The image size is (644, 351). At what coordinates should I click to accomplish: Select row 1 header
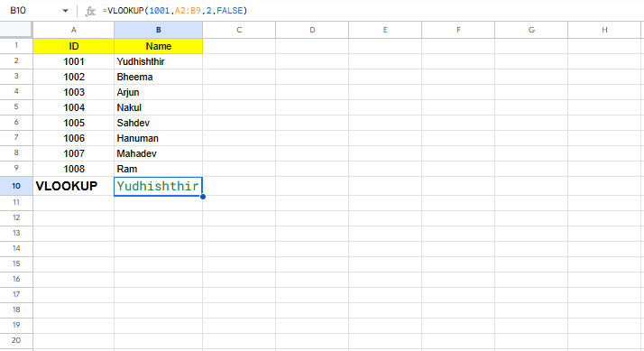(x=16, y=45)
